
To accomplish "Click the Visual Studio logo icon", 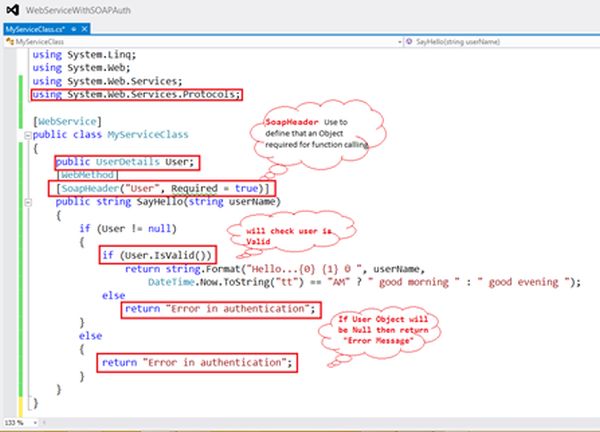I will [x=13, y=10].
